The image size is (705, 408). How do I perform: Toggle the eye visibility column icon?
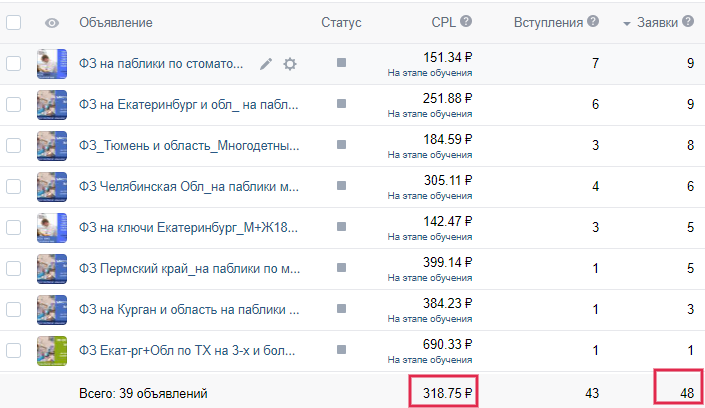coord(52,23)
